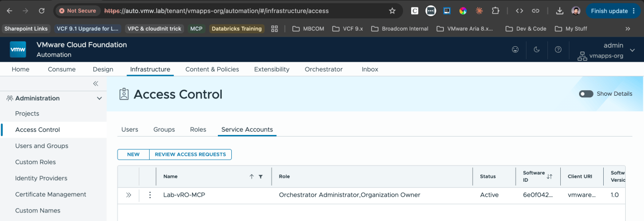This screenshot has height=221, width=644.
Task: Click the smiley feedback icon
Action: pos(515,49)
